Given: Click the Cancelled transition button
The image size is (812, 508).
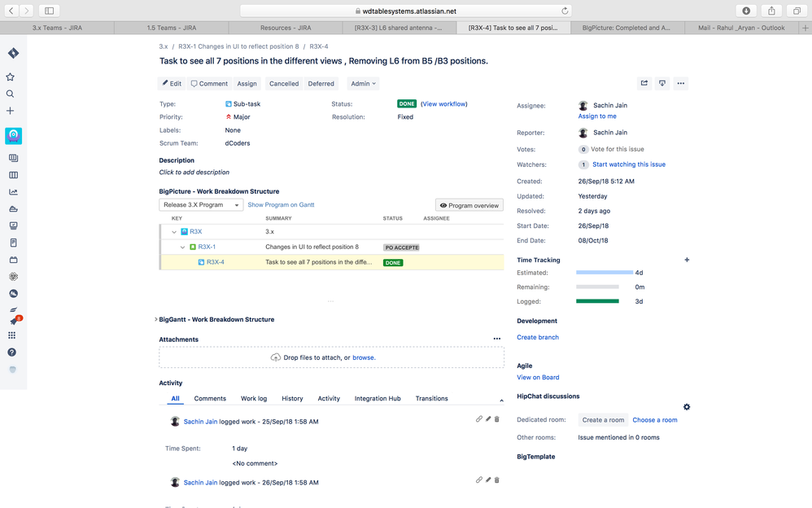Looking at the screenshot, I should point(284,84).
